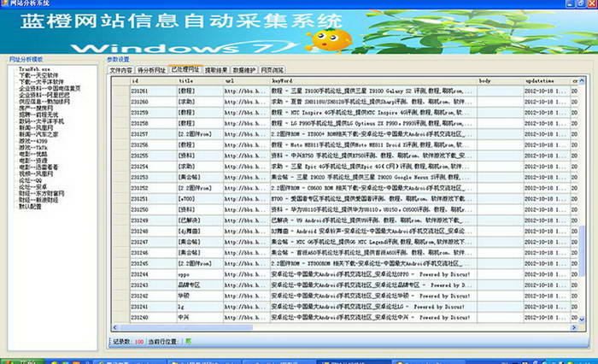Click title cell '华硕' in row 231242
This screenshot has width=598, height=364.
(200, 296)
